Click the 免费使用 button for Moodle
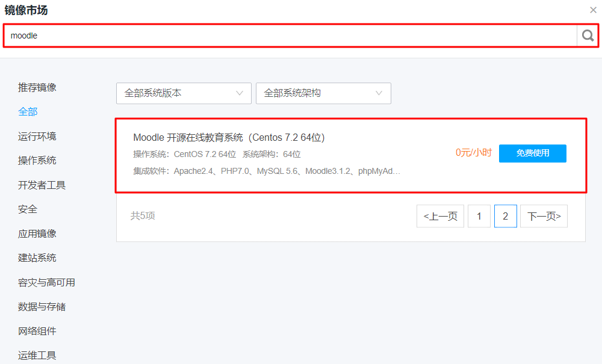This screenshot has height=364, width=602. click(533, 153)
